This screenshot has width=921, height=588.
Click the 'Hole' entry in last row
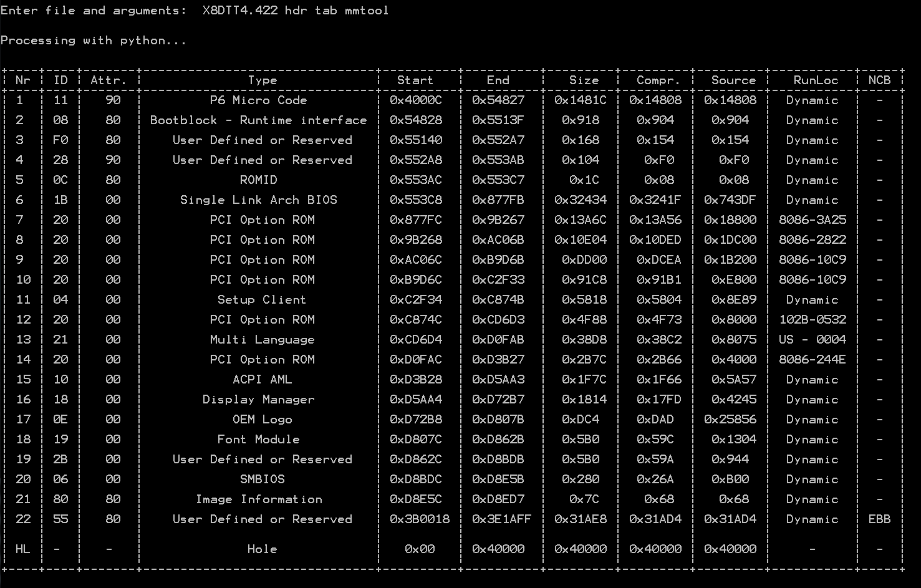(262, 549)
